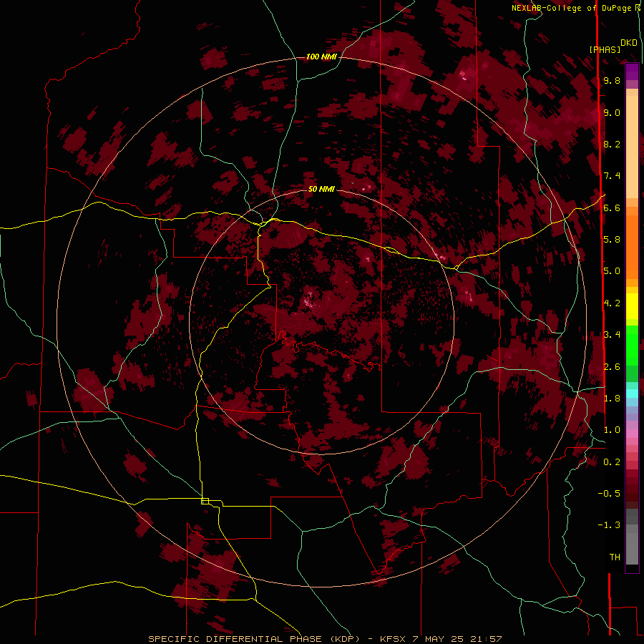Click the 6.6 value on the color scale
Viewport: 644px width, 644px height.
612,208
